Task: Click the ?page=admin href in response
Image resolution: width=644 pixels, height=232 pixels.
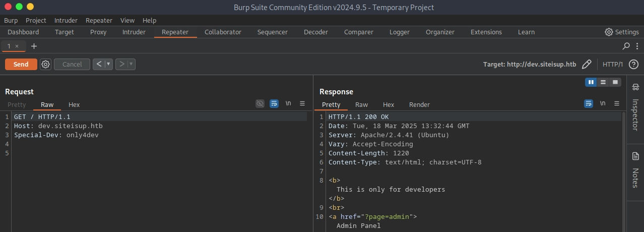Action: (x=387, y=216)
